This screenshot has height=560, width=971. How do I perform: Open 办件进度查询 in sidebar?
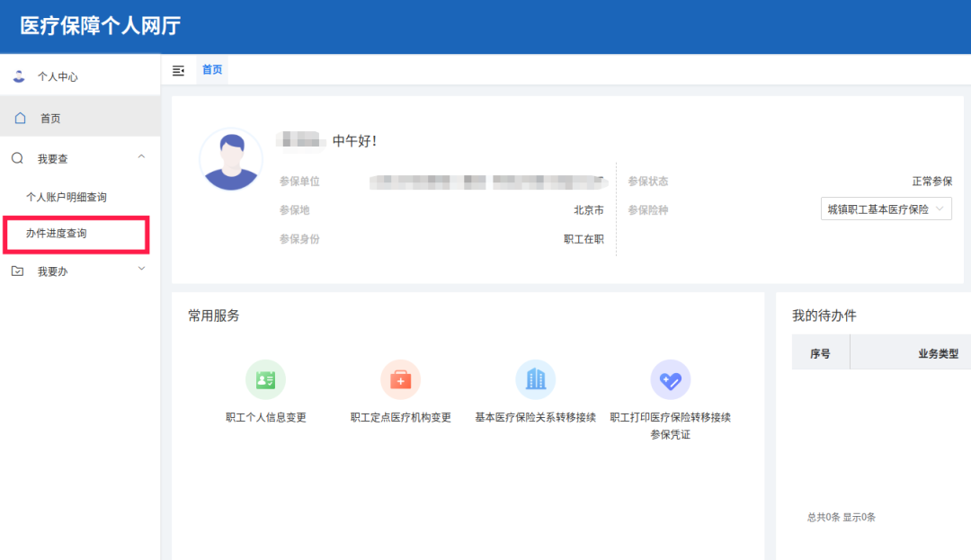[57, 234]
